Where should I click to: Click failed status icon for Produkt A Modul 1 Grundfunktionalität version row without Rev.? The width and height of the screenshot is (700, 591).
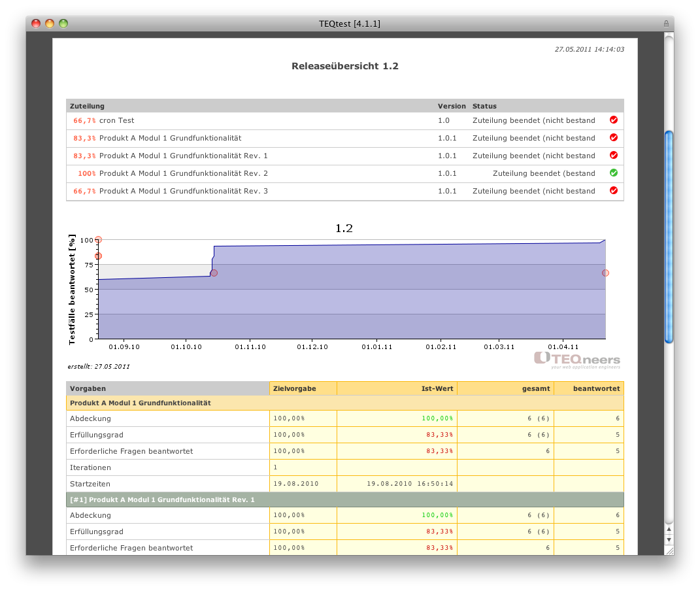pyautogui.click(x=614, y=137)
